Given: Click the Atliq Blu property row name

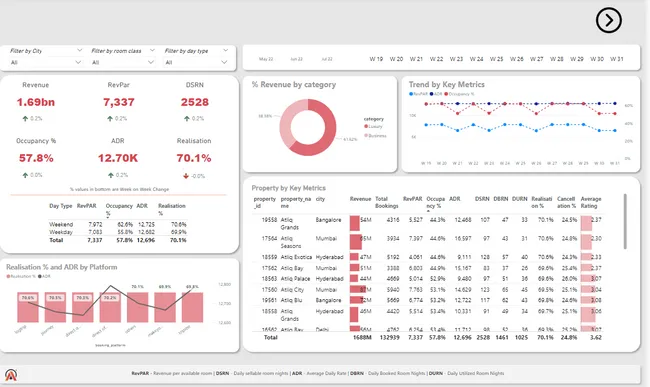Looking at the screenshot, I should tap(291, 300).
